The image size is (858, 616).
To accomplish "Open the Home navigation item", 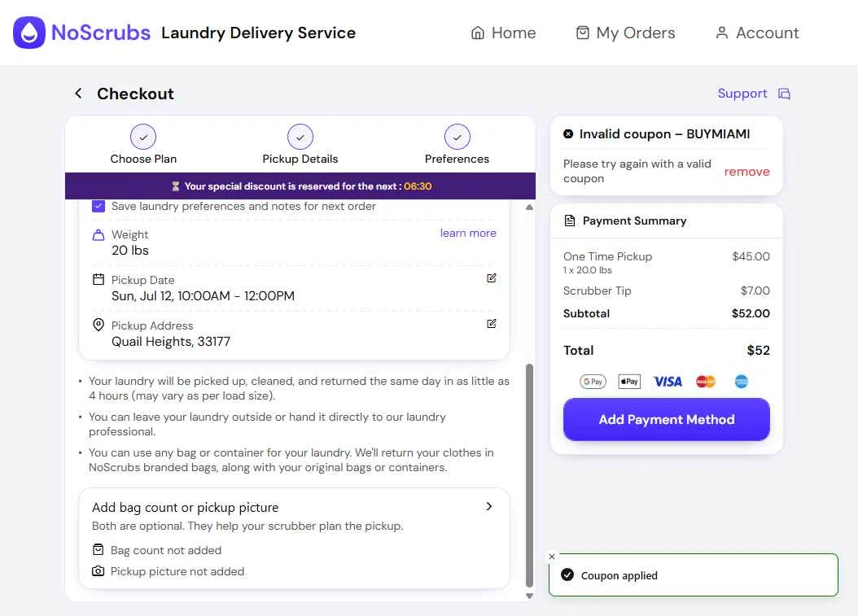I will [503, 33].
